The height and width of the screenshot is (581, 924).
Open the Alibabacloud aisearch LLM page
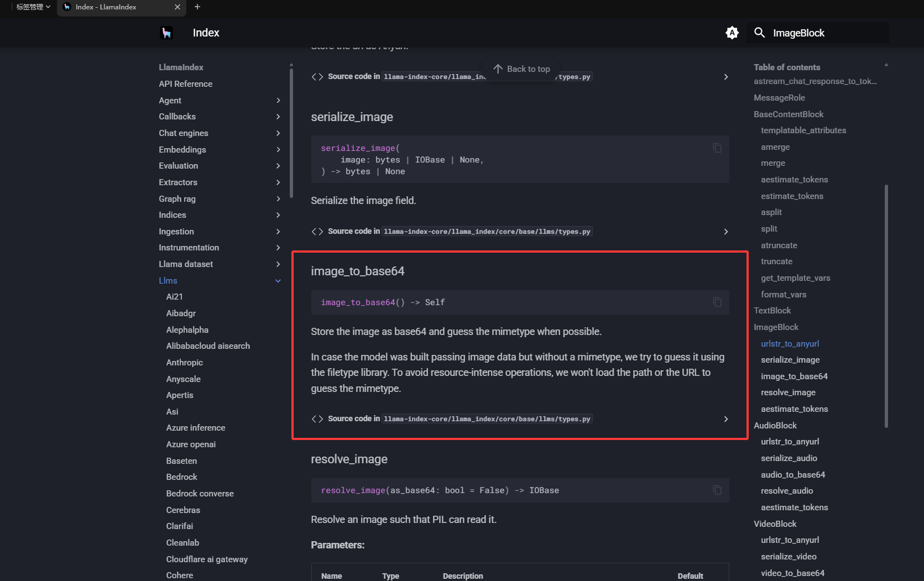coord(208,346)
